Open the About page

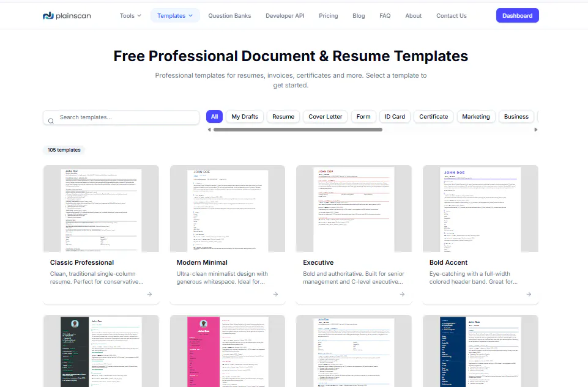413,16
